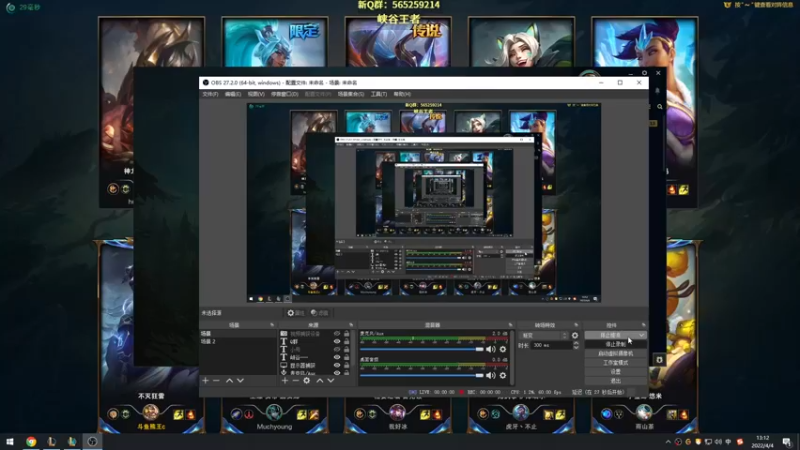Add a new scene with the plus icon
This screenshot has width=800, height=450.
pyautogui.click(x=205, y=381)
